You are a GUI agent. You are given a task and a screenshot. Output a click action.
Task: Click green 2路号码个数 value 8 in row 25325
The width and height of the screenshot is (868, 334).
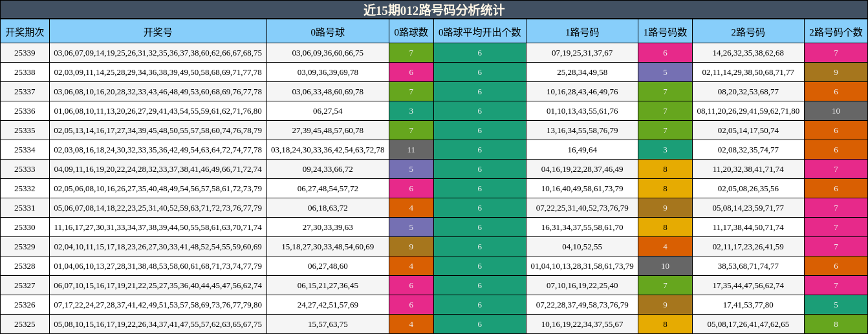[836, 324]
